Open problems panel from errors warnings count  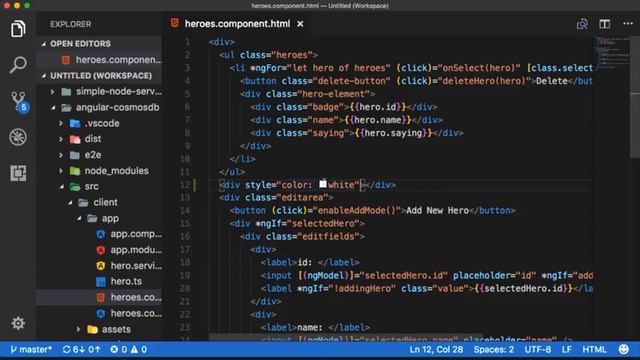point(128,350)
